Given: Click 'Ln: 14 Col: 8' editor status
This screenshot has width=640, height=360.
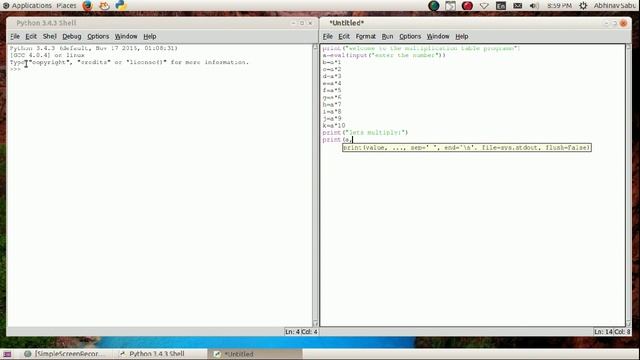Looking at the screenshot, I should click(x=612, y=332).
